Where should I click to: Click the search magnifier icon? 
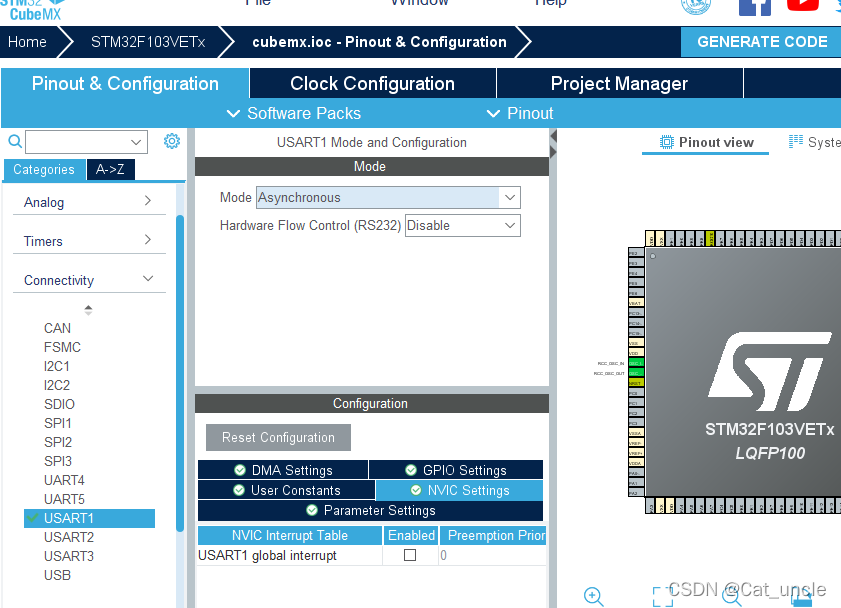tap(15, 142)
